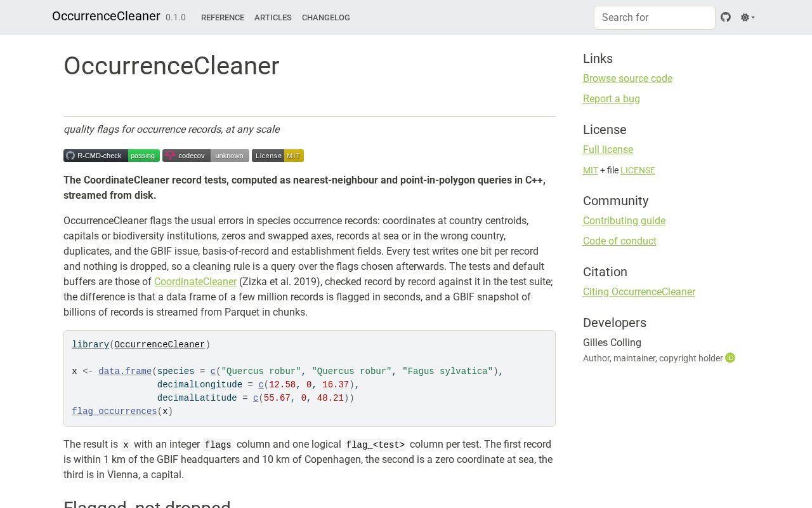812x508 pixels.
Task: Click the MIT license link
Action: (x=591, y=170)
